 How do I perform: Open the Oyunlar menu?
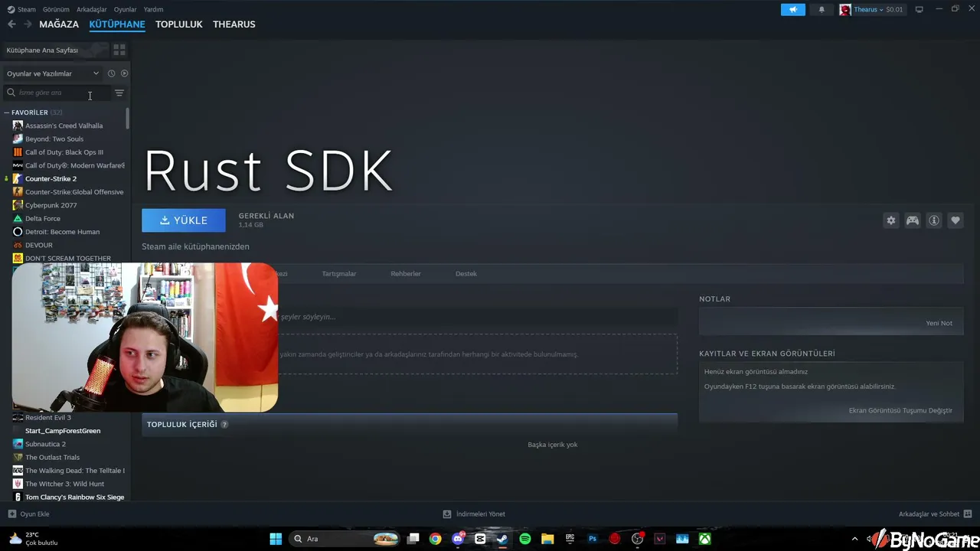[x=126, y=9]
